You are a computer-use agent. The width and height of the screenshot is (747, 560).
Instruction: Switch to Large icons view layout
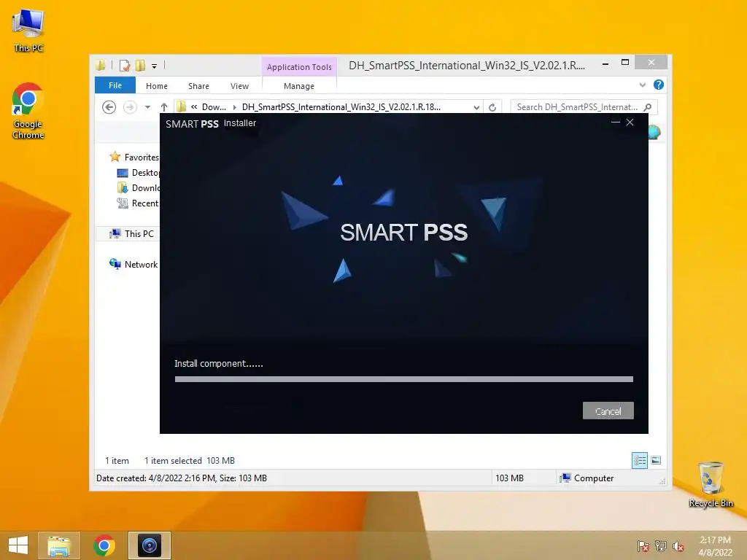[656, 461]
